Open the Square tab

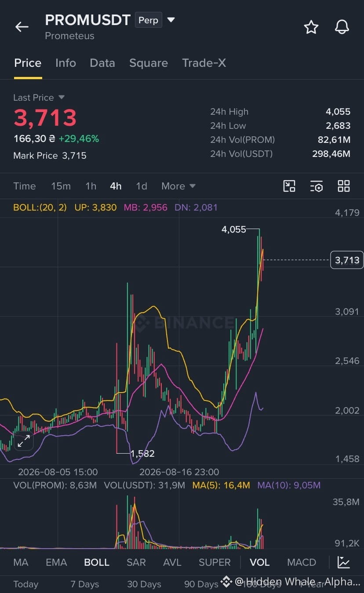click(149, 63)
